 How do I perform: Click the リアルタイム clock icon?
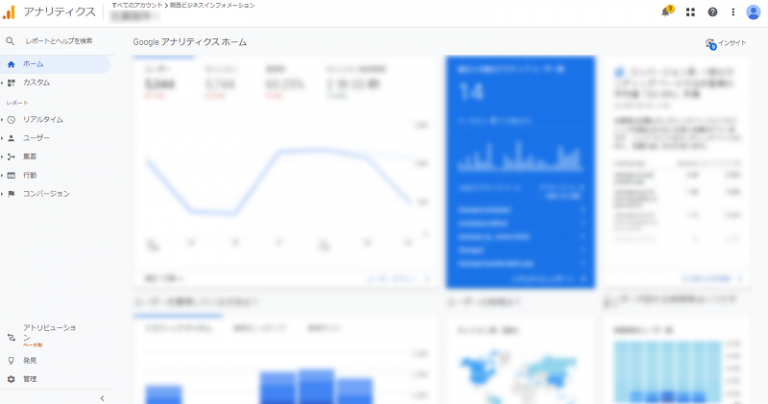[x=11, y=119]
